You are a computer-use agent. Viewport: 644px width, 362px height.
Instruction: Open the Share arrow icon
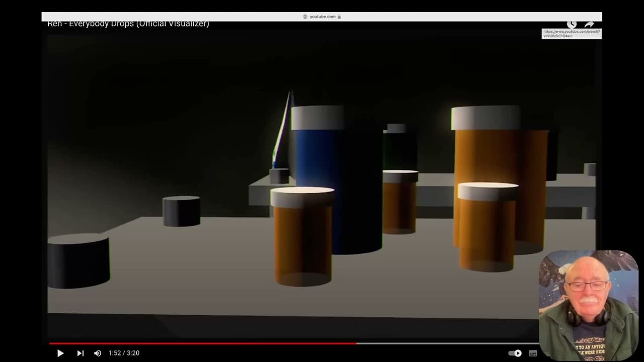point(589,24)
